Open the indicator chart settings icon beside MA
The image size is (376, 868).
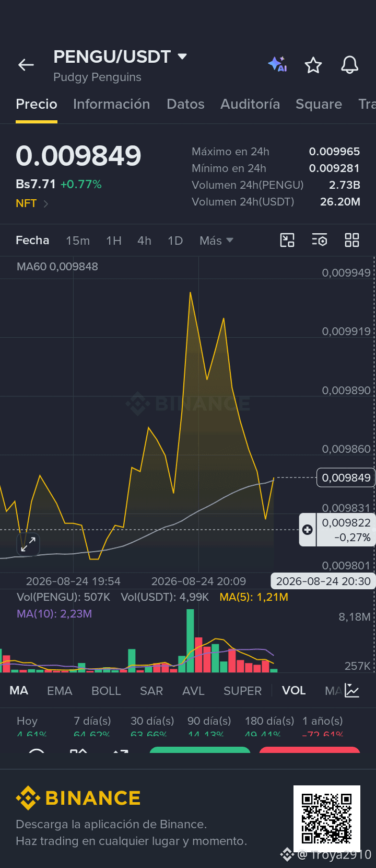[x=352, y=690]
